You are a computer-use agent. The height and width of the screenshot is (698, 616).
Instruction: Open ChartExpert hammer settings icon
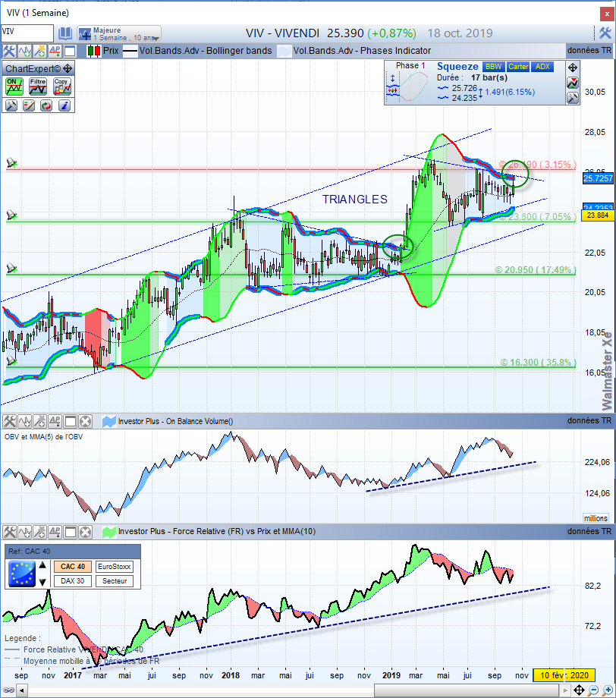[x=11, y=105]
